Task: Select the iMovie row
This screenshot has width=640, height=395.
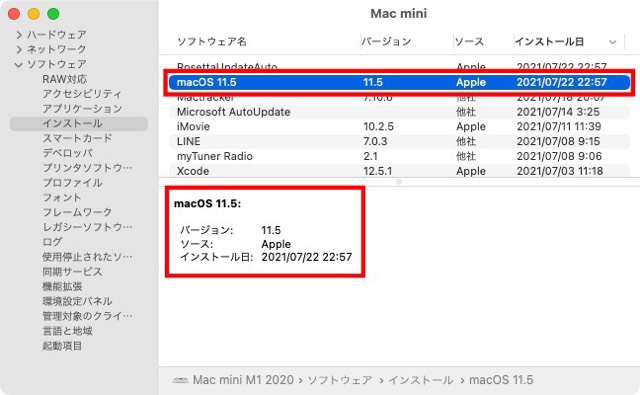Action: coord(399,126)
